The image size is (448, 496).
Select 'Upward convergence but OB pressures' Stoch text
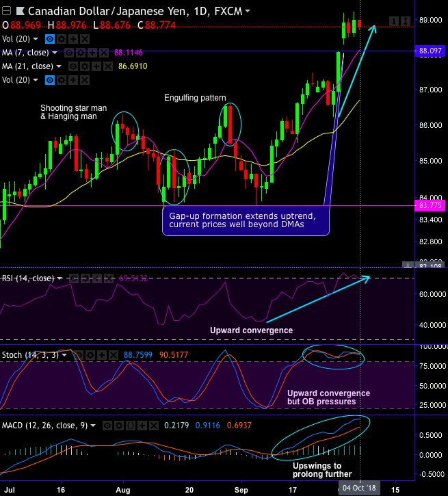328,397
